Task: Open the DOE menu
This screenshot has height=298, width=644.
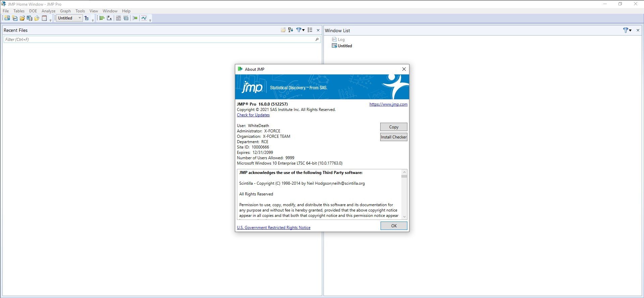Action: point(33,11)
